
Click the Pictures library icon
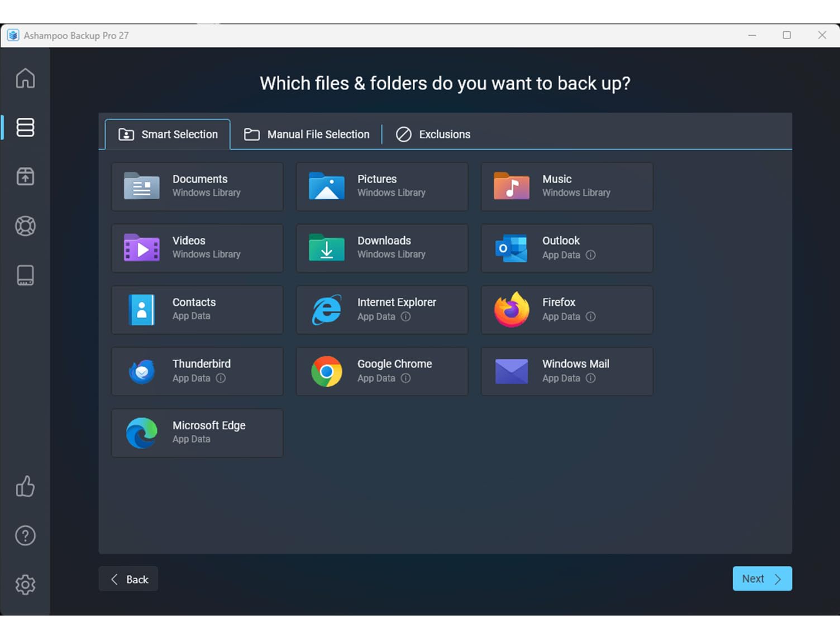(326, 186)
